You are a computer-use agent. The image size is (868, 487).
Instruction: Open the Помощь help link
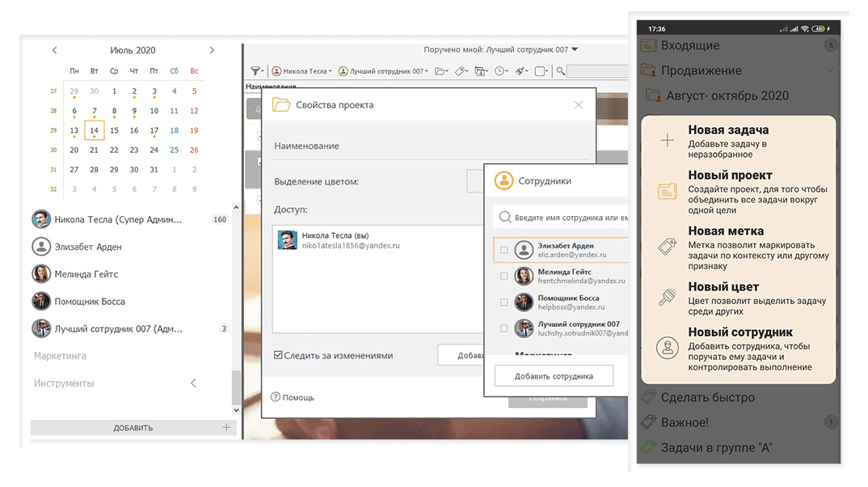coord(293,397)
